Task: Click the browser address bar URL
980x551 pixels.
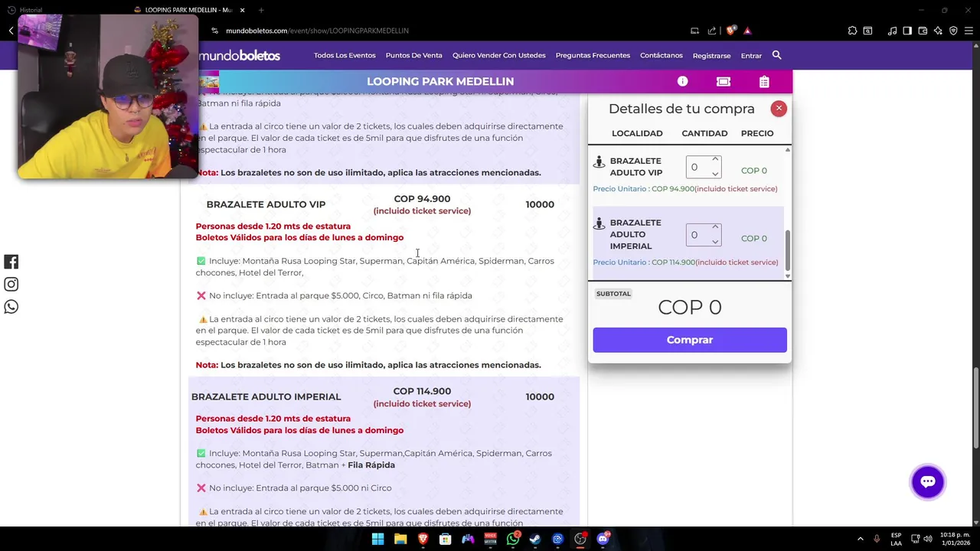Action: 317,31
